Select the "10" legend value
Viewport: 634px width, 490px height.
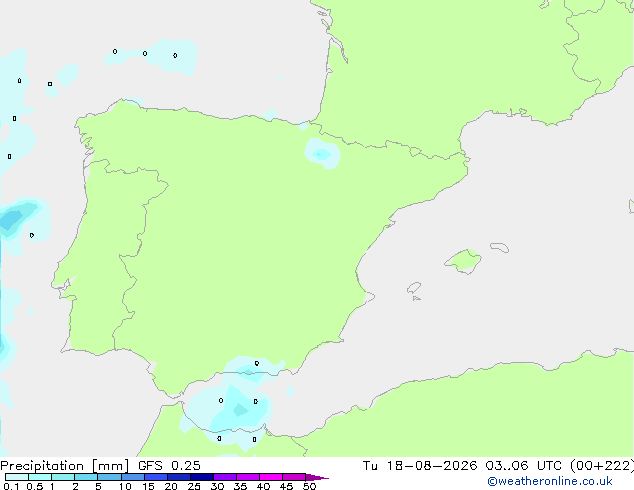125,486
